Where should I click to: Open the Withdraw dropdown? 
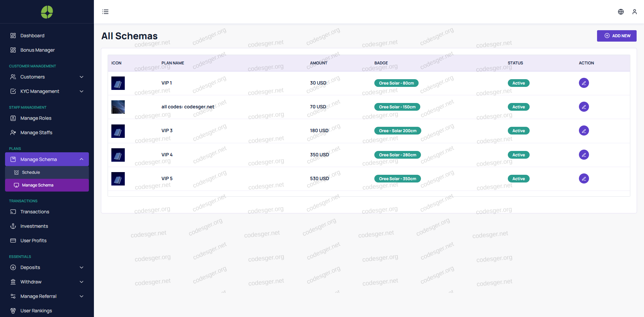click(x=47, y=282)
